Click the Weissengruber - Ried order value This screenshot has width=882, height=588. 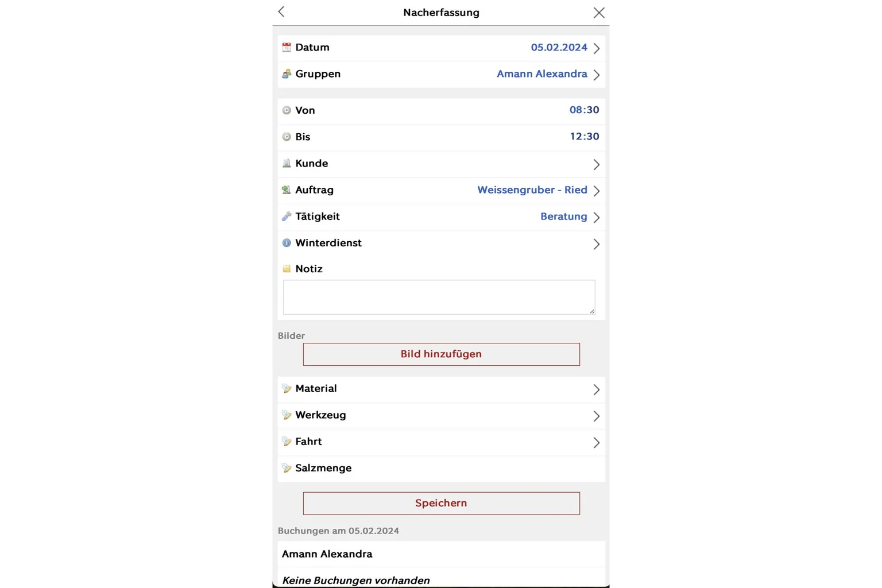click(x=532, y=190)
